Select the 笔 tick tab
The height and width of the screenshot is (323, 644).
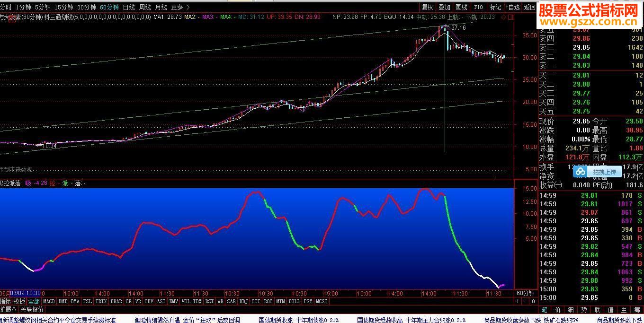coord(545,310)
